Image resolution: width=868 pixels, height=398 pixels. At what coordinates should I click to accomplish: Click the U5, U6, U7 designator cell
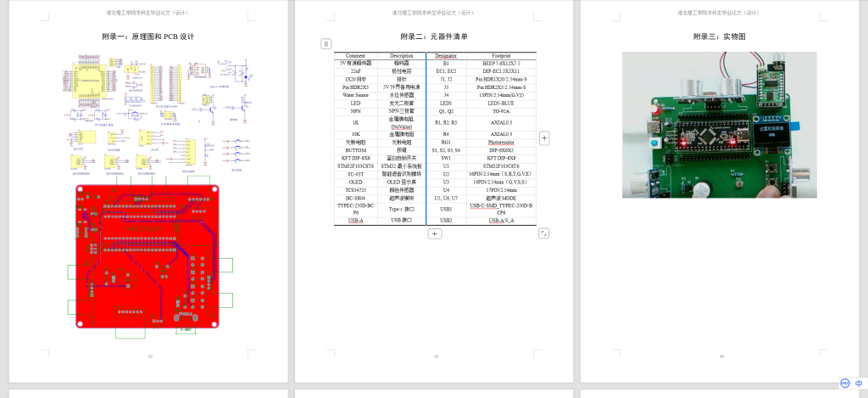click(x=446, y=198)
